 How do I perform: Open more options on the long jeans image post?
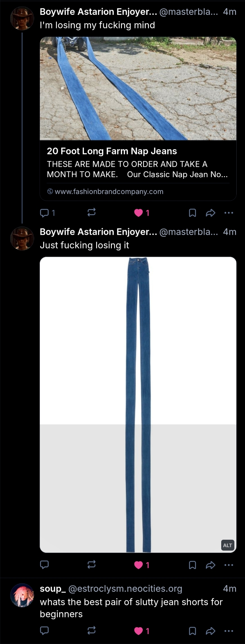point(229,565)
